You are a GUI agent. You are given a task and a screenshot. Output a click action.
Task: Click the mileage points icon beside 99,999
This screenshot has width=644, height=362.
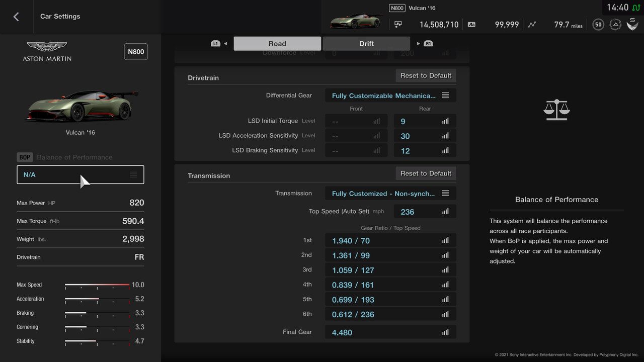(471, 24)
